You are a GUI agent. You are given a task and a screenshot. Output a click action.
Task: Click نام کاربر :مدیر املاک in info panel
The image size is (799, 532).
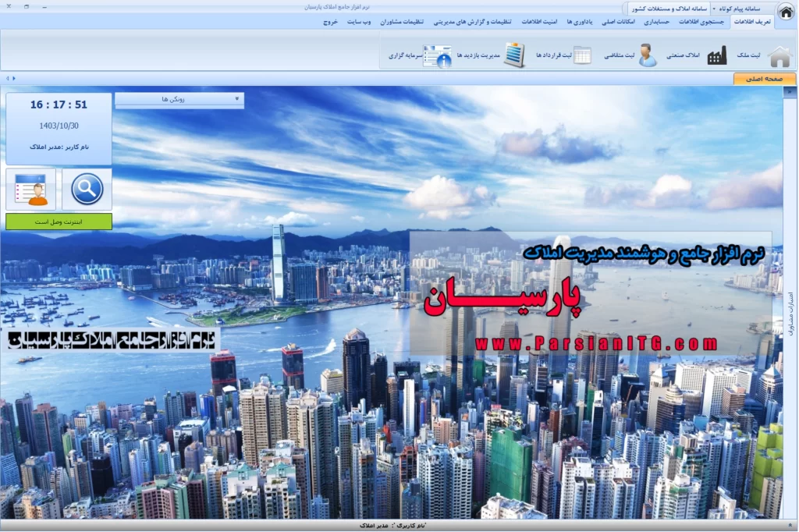pos(59,147)
